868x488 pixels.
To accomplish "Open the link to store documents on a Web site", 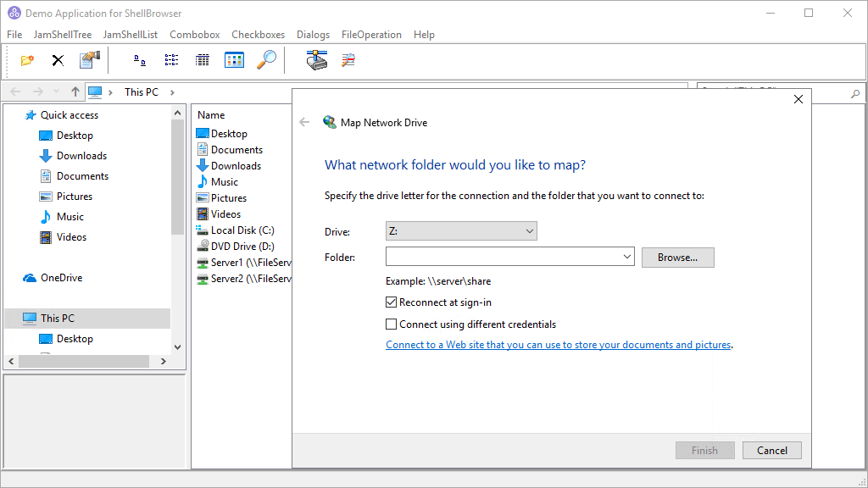I will click(x=557, y=345).
